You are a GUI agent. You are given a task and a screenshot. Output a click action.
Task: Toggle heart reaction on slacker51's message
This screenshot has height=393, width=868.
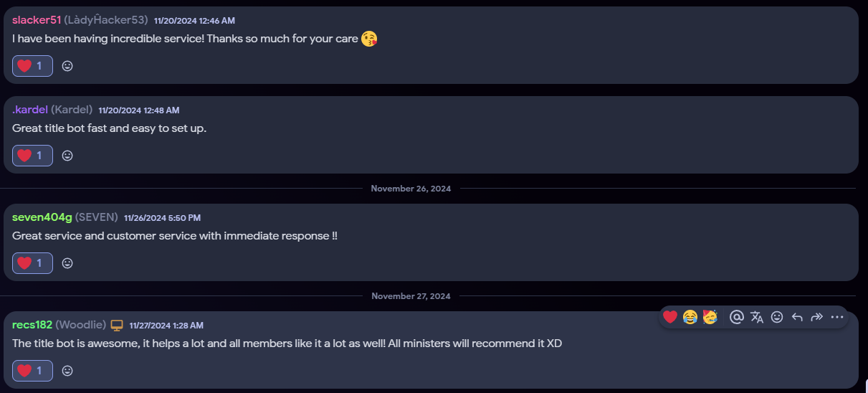32,66
